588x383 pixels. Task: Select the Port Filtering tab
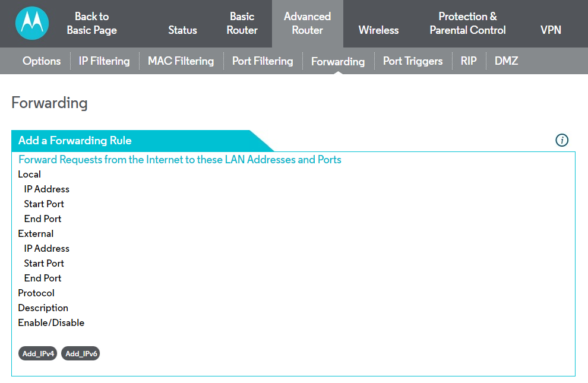(263, 61)
